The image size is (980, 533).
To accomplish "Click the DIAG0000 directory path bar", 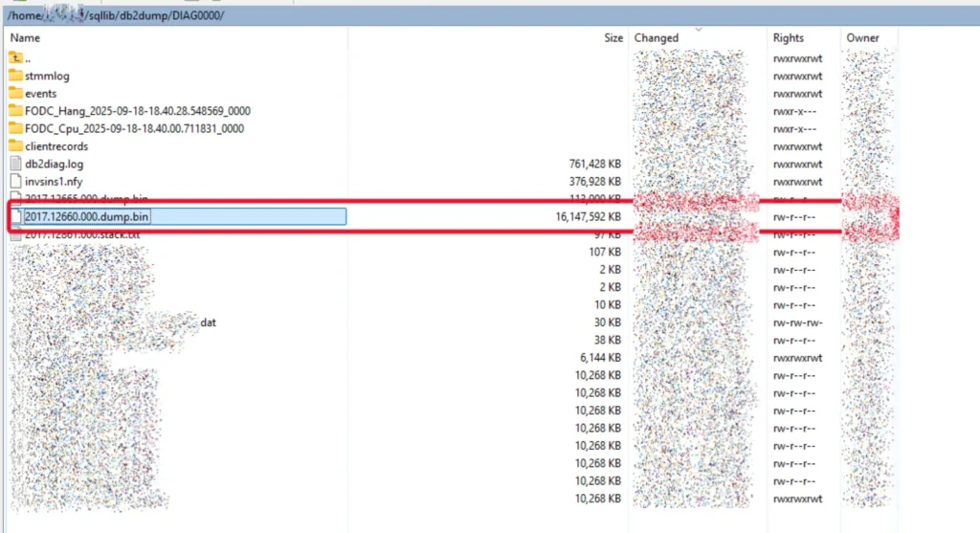I will (115, 16).
